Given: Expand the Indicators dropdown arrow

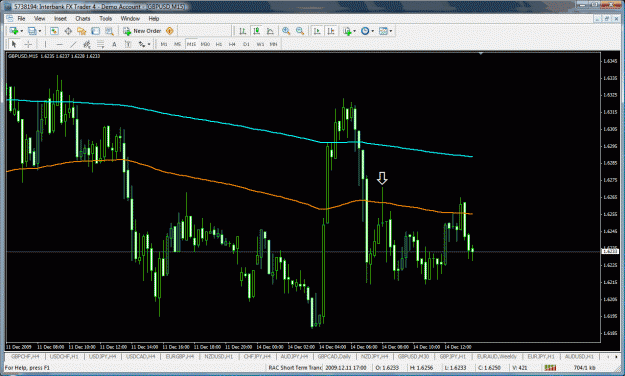Looking at the screenshot, I should 354,31.
